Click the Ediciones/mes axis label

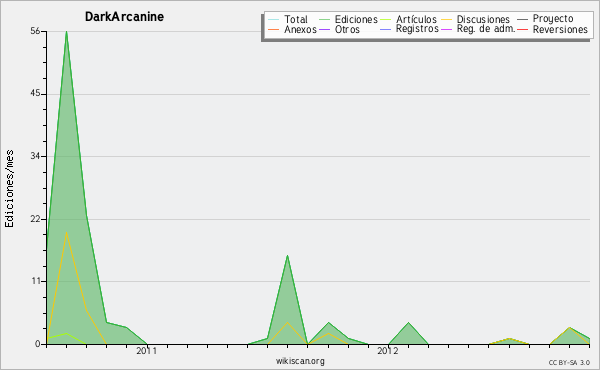point(9,189)
